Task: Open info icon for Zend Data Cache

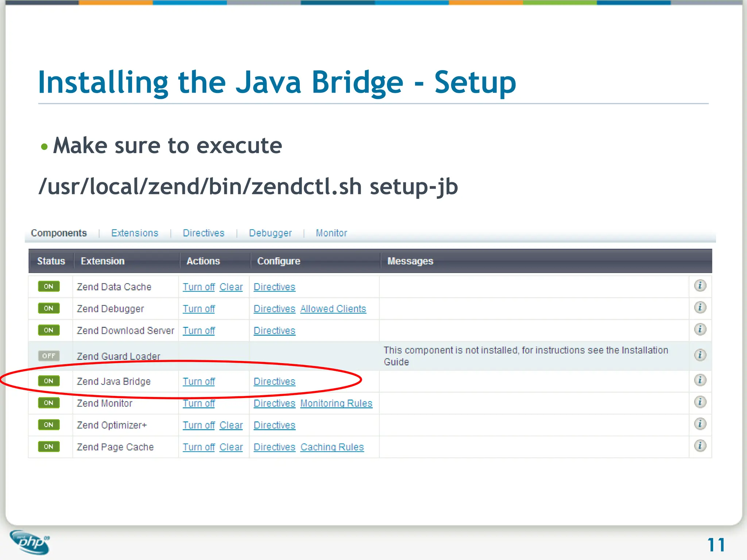Action: (x=700, y=286)
